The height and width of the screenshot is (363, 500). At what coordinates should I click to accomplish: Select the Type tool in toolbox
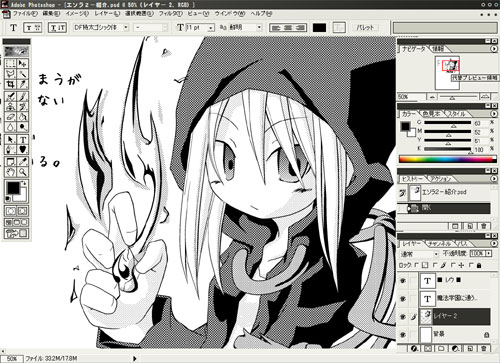point(23,139)
